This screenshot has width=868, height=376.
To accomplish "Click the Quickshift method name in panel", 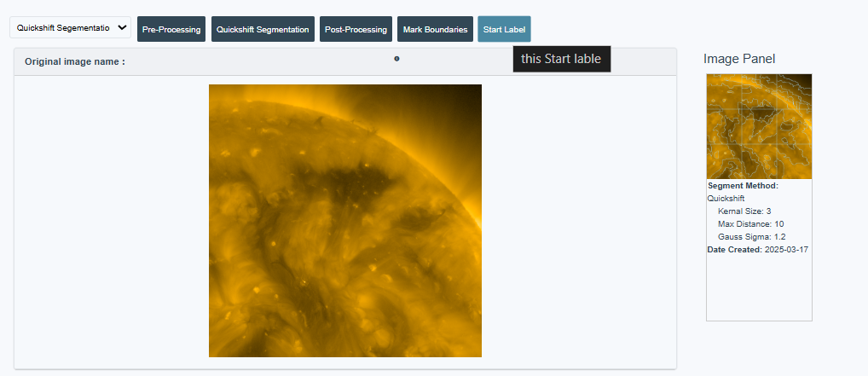I will (726, 198).
